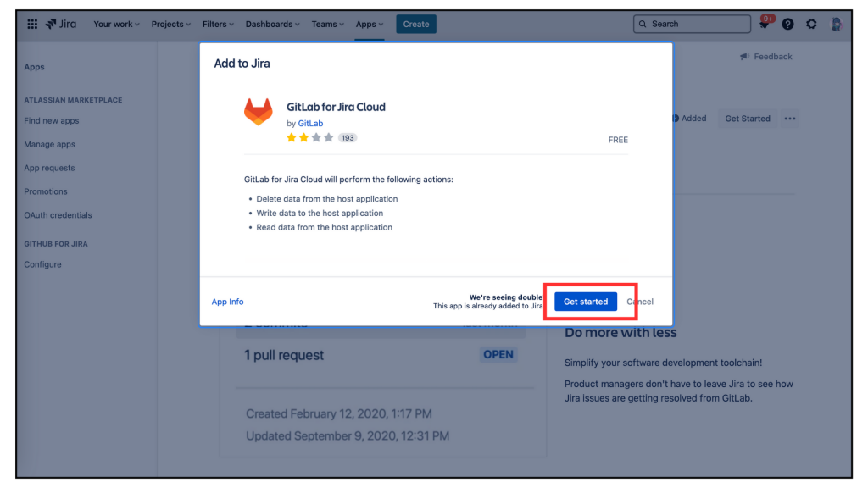Expand the Your work dropdown
The height and width of the screenshot is (488, 868).
[116, 24]
